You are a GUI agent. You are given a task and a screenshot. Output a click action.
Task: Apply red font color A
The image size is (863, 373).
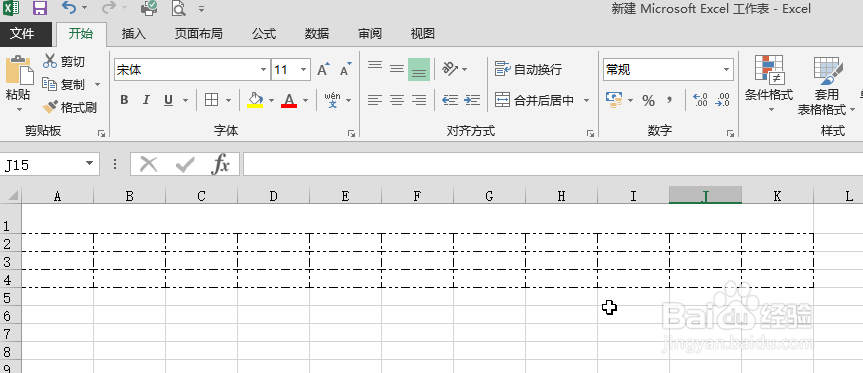[289, 100]
